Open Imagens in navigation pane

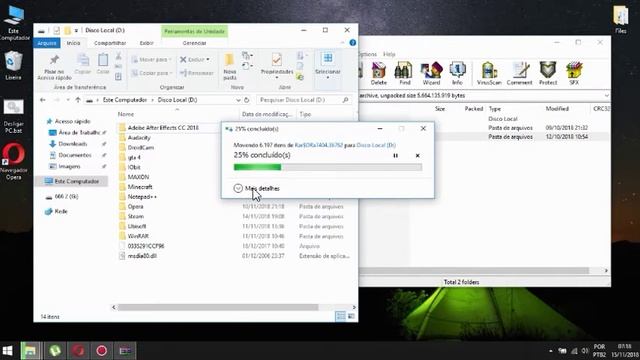[69, 167]
